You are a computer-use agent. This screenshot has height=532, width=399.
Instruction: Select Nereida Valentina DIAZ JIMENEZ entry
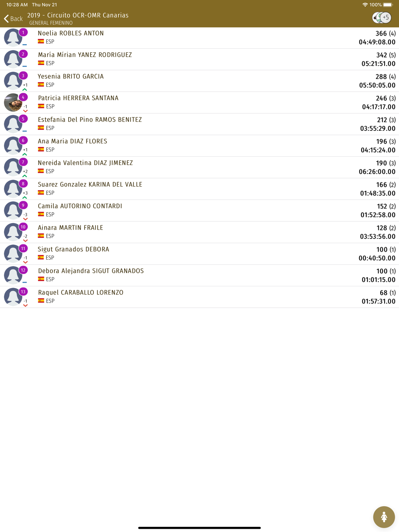[x=199, y=167]
